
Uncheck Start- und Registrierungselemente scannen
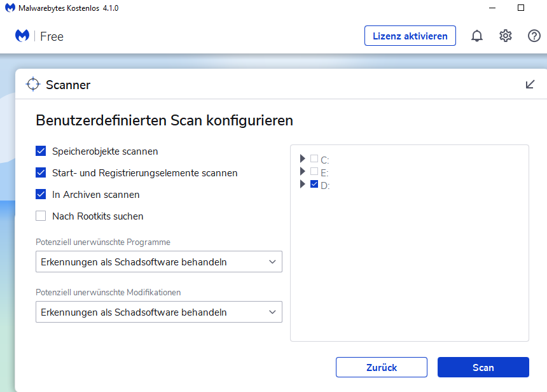[x=41, y=173]
